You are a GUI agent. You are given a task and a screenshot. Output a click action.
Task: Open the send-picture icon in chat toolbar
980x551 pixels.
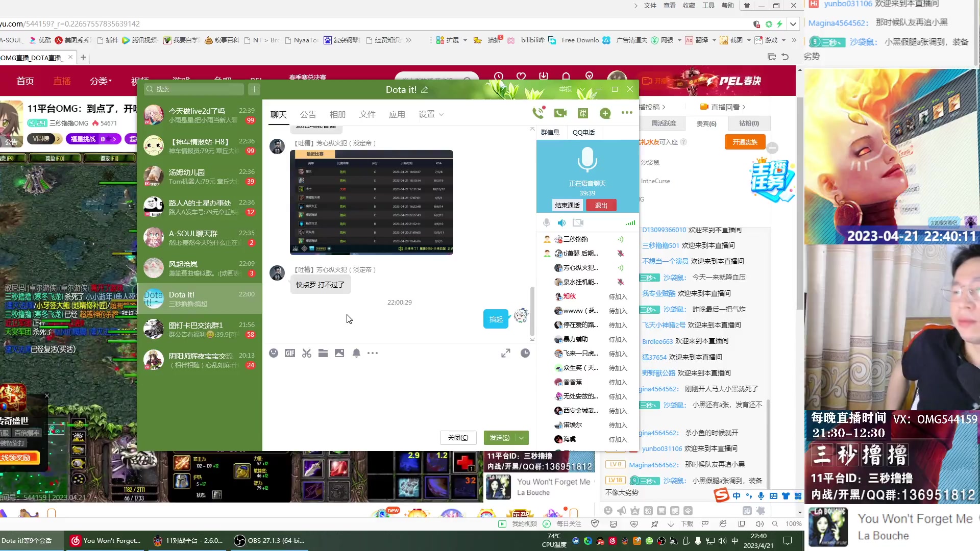(339, 353)
